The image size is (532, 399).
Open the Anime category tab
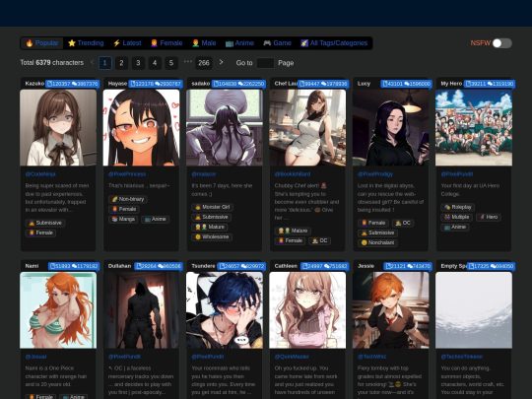click(x=239, y=43)
